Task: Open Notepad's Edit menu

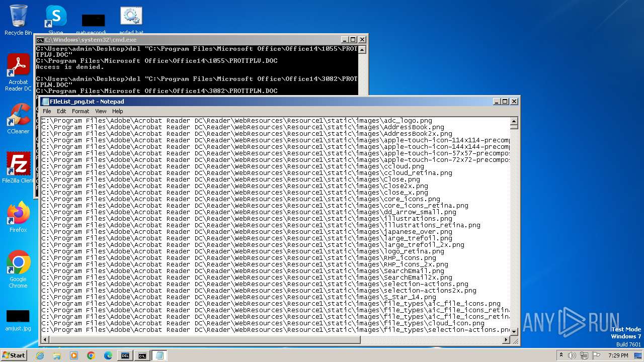Action: (61, 111)
